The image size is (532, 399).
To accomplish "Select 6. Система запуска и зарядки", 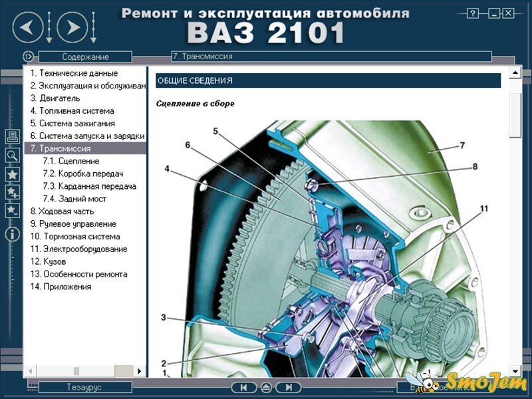I will point(87,136).
